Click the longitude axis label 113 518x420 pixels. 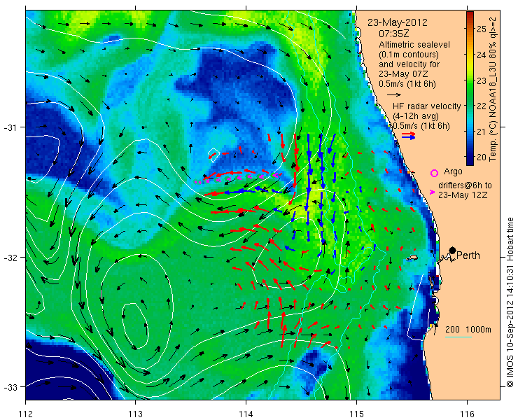(135, 414)
